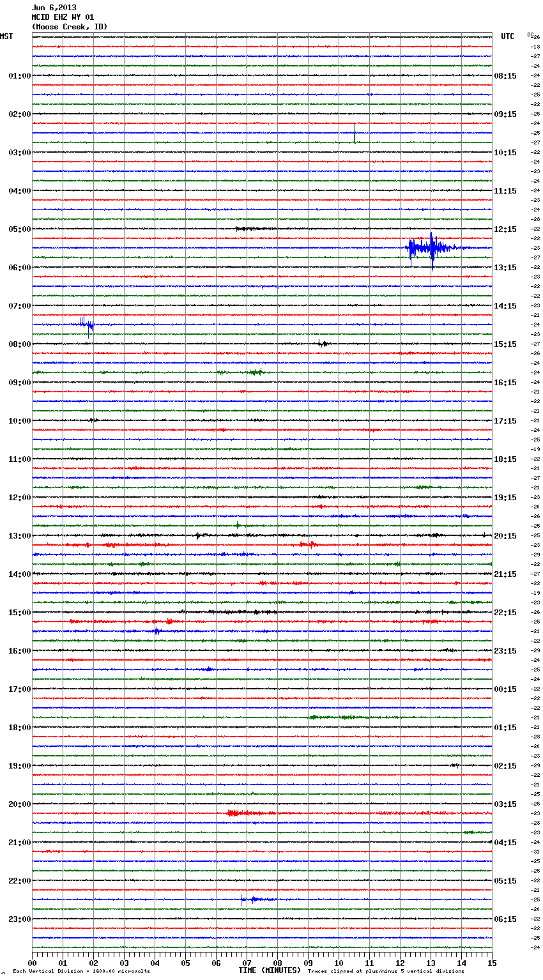Select the 12:00 MST row label
This screenshot has width=543, height=980.
pyautogui.click(x=19, y=498)
